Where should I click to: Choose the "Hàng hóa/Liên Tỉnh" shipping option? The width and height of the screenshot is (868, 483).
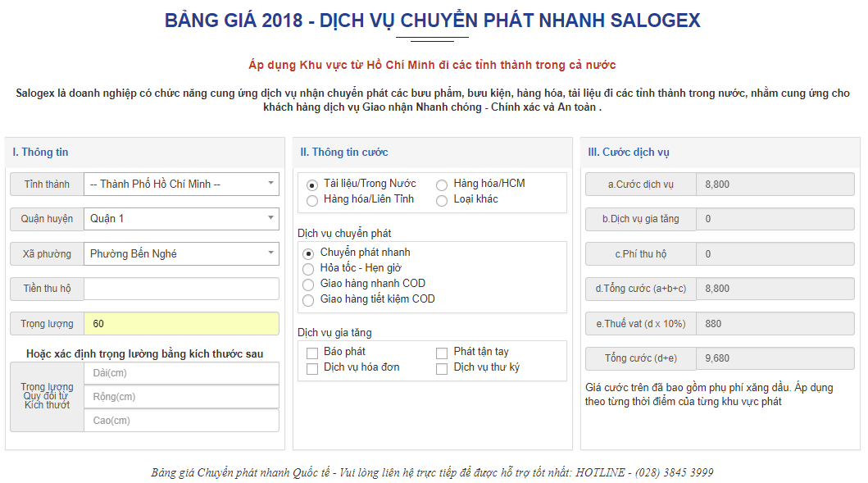point(311,198)
